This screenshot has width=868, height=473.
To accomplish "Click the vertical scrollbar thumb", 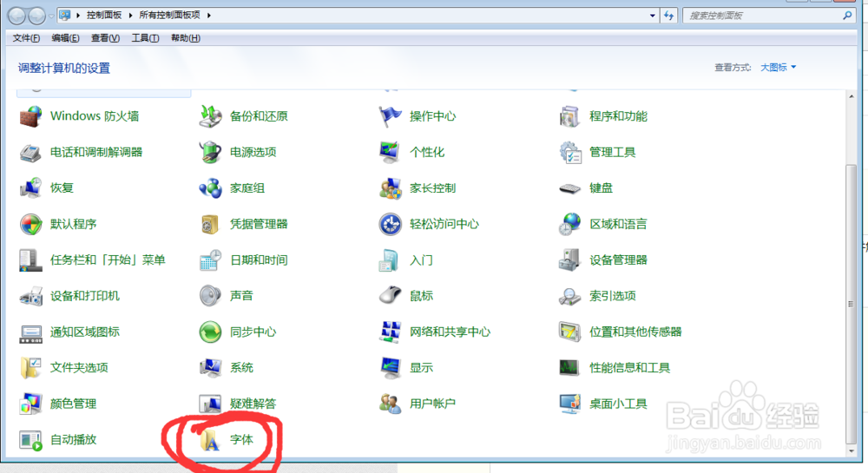I will 851,304.
